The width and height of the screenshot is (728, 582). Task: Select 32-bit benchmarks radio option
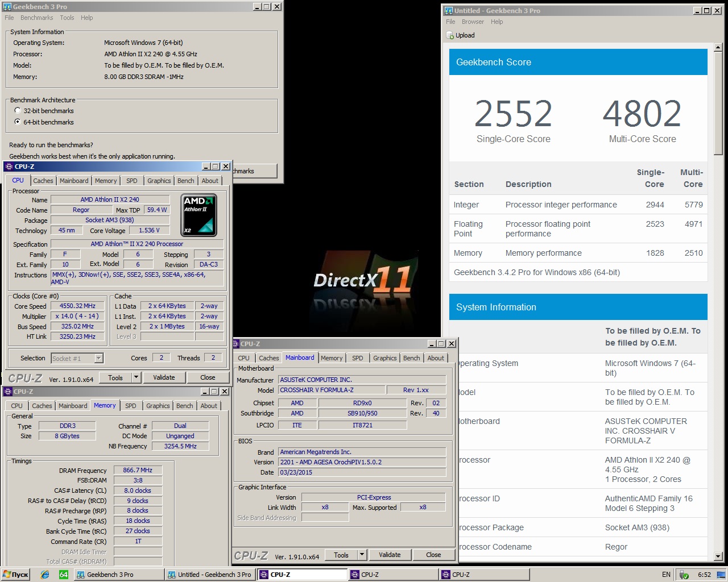coord(17,111)
